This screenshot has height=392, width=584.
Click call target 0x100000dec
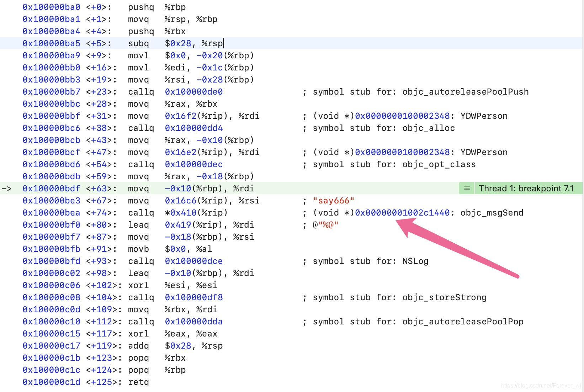pos(194,164)
